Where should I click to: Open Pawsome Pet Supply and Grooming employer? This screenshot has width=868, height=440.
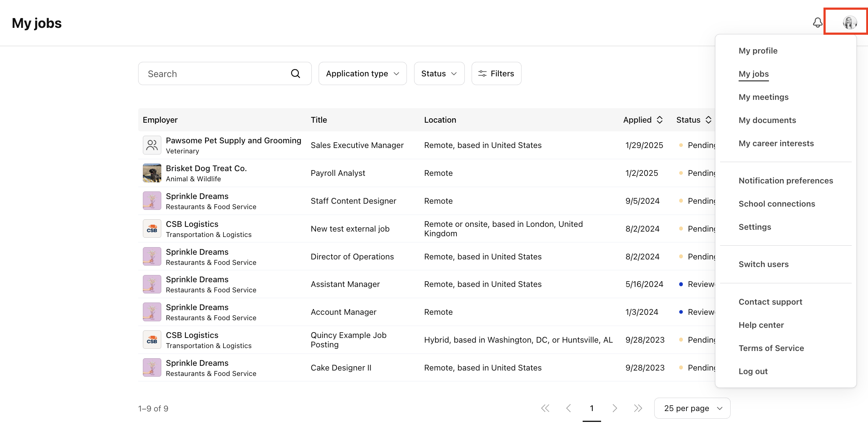233,140
